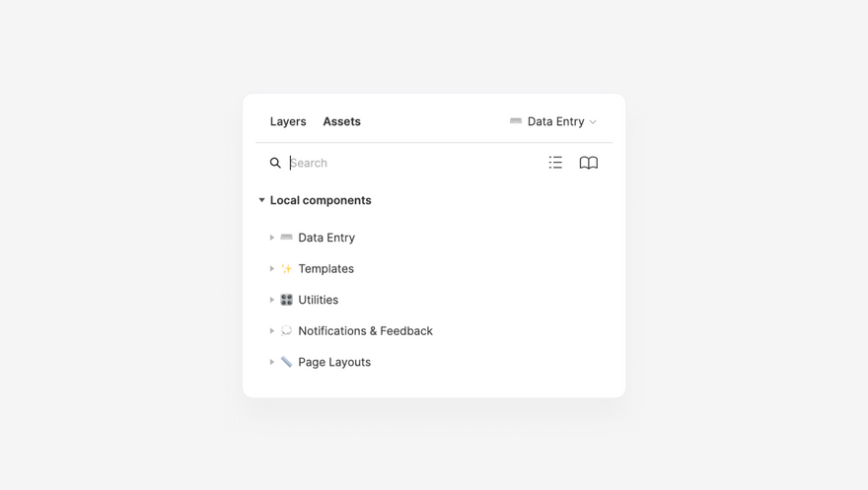The height and width of the screenshot is (490, 868).
Task: Click the sparkles emoji beside Templates
Action: pos(286,269)
